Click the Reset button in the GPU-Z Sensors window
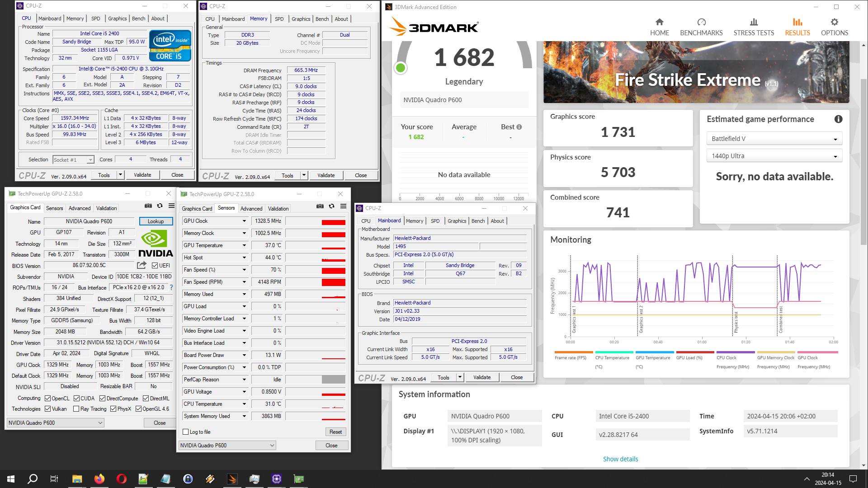Screen dimensions: 868x488 (x=335, y=432)
